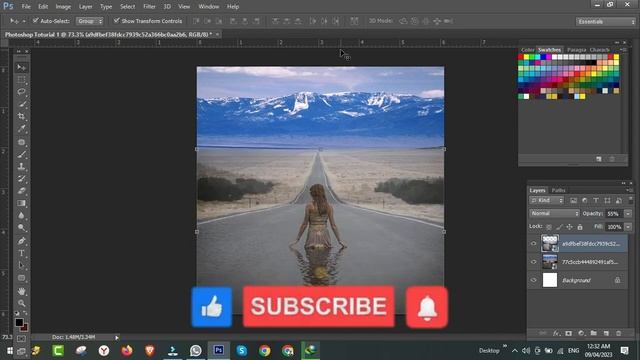Select the Path Selection tool
The height and width of the screenshot is (360, 640).
tap(22, 266)
